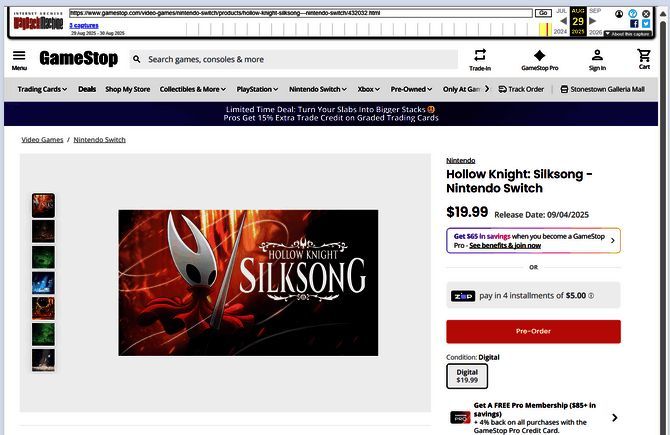This screenshot has height=435, width=670.
Task: Select the Digital $19.99 condition option
Action: [467, 376]
